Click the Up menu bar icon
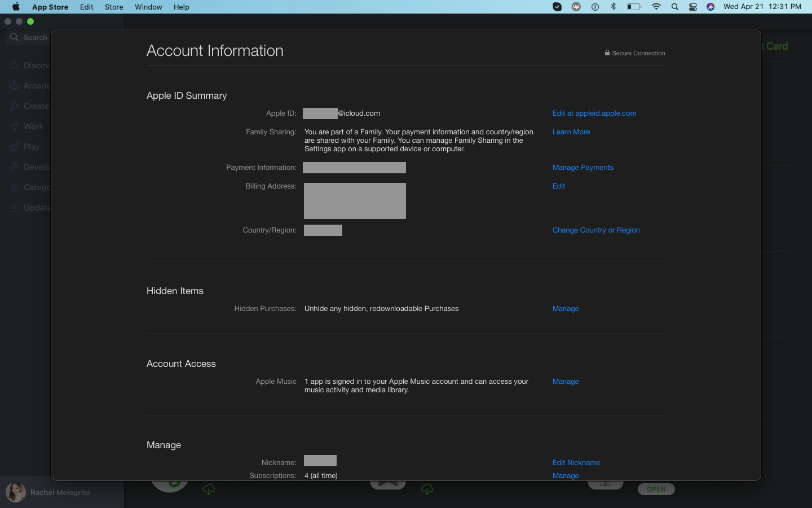The width and height of the screenshot is (812, 508). (576, 7)
